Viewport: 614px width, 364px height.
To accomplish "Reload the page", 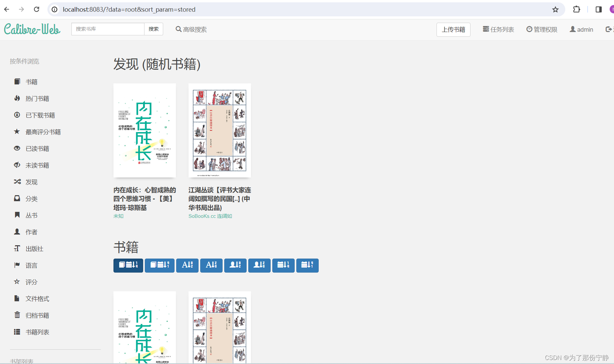I will [37, 9].
